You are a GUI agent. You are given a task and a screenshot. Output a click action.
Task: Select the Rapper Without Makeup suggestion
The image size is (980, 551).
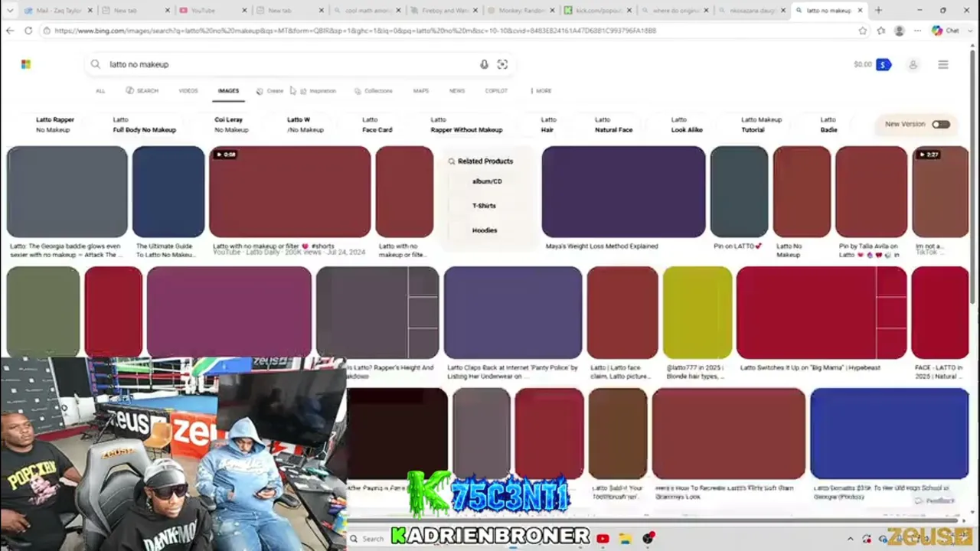[x=466, y=125]
